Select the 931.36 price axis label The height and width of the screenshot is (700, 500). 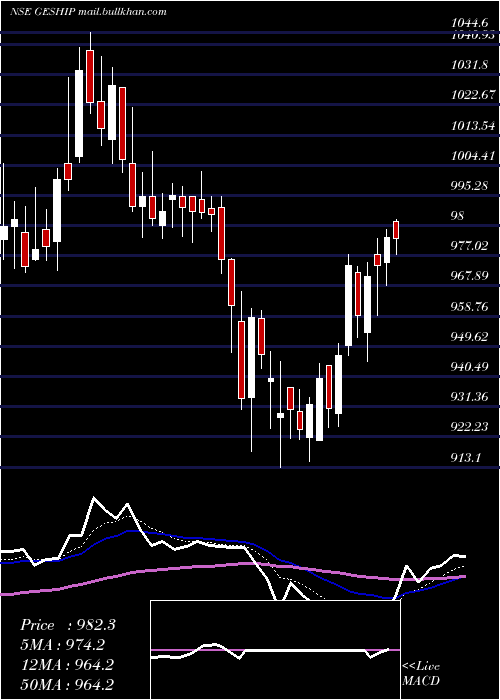pos(470,396)
